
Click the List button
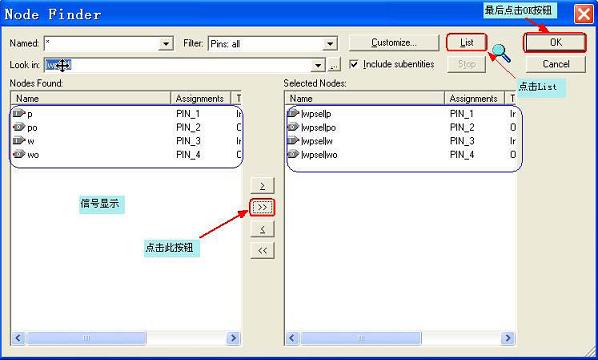tap(466, 42)
